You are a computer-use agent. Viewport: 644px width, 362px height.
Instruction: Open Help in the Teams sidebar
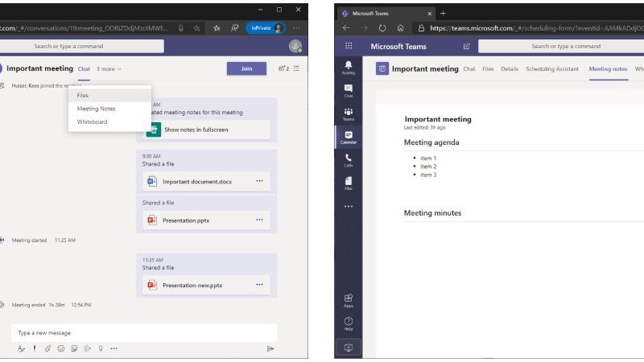pos(349,324)
